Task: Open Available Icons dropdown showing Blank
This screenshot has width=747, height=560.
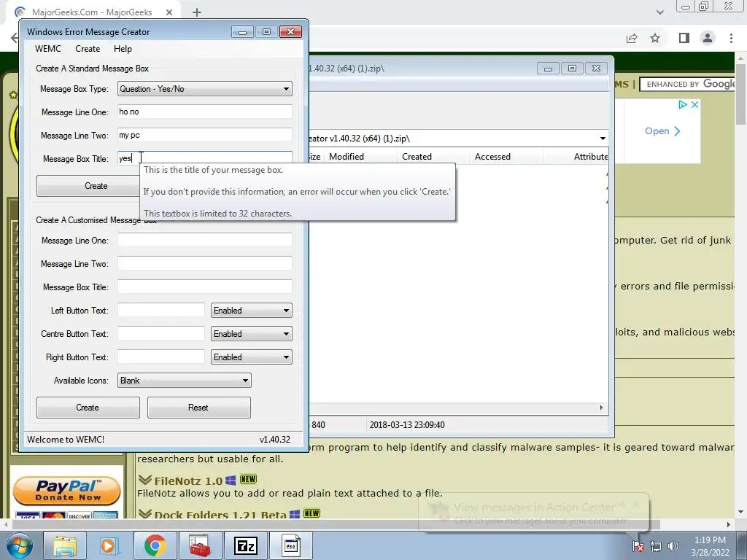Action: [x=185, y=381]
